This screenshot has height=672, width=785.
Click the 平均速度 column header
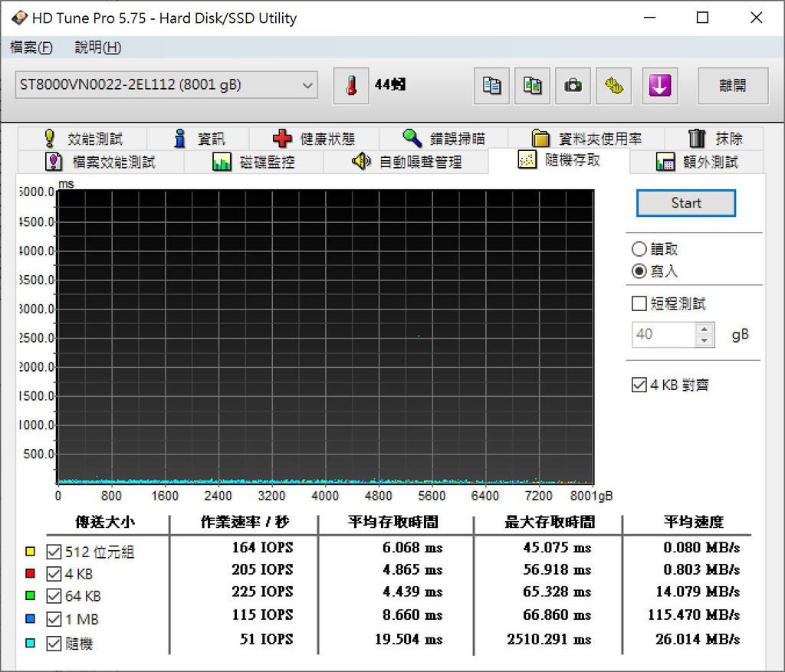click(x=694, y=522)
